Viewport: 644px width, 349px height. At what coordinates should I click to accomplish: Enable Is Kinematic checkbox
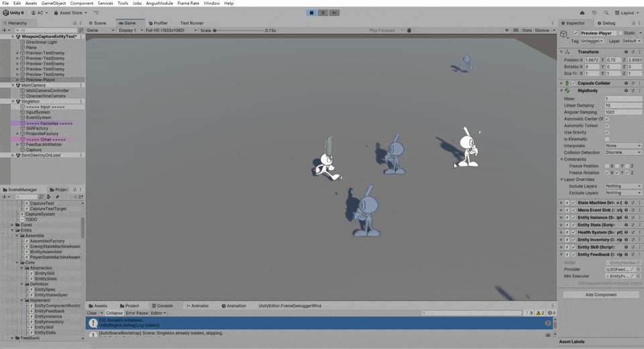tap(607, 139)
